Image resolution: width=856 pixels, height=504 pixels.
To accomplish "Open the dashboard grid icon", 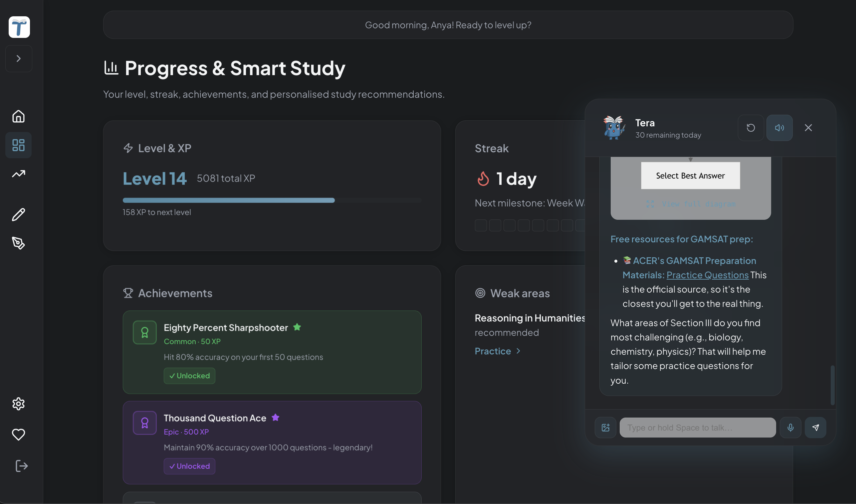I will coord(18,145).
